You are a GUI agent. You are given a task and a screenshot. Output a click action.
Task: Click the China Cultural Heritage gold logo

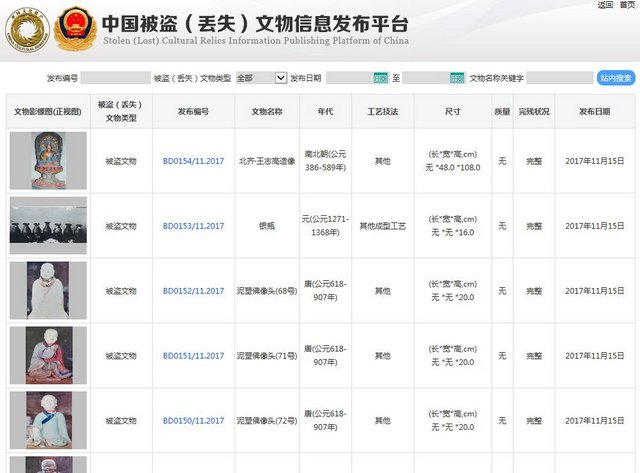click(27, 31)
